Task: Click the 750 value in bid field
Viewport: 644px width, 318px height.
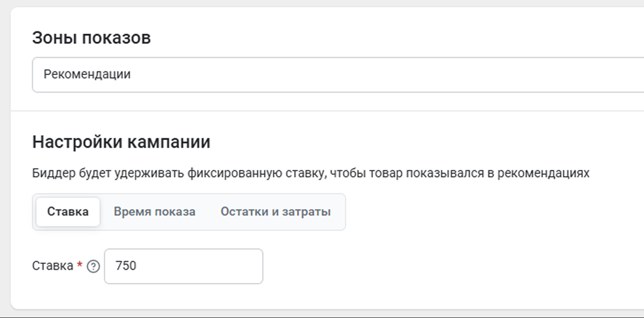Action: point(126,266)
